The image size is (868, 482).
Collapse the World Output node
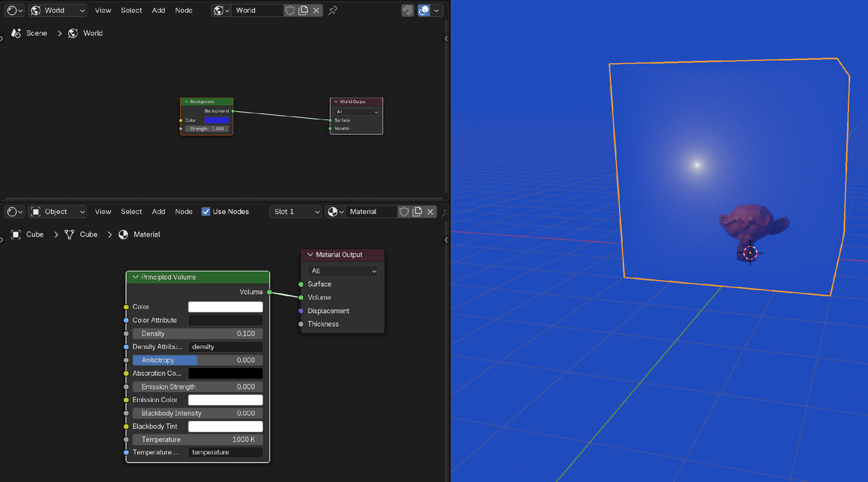tap(336, 102)
